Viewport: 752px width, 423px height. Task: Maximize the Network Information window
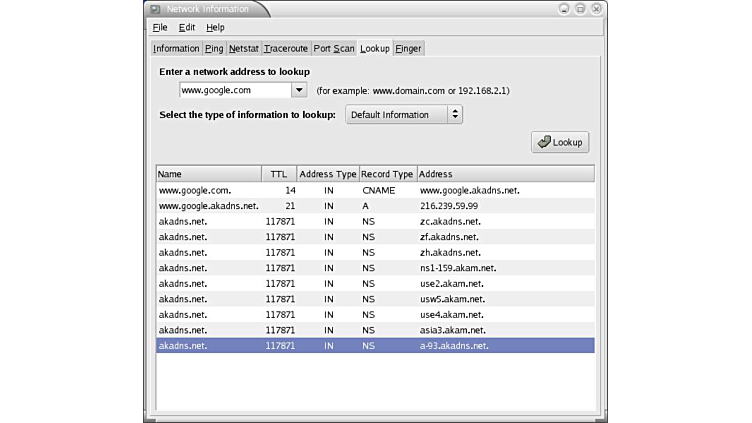point(579,8)
